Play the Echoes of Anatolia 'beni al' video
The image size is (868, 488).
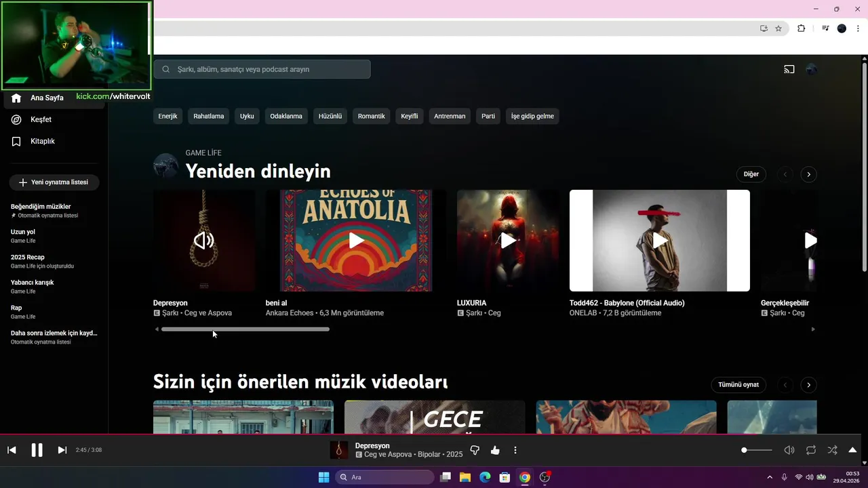click(x=356, y=241)
